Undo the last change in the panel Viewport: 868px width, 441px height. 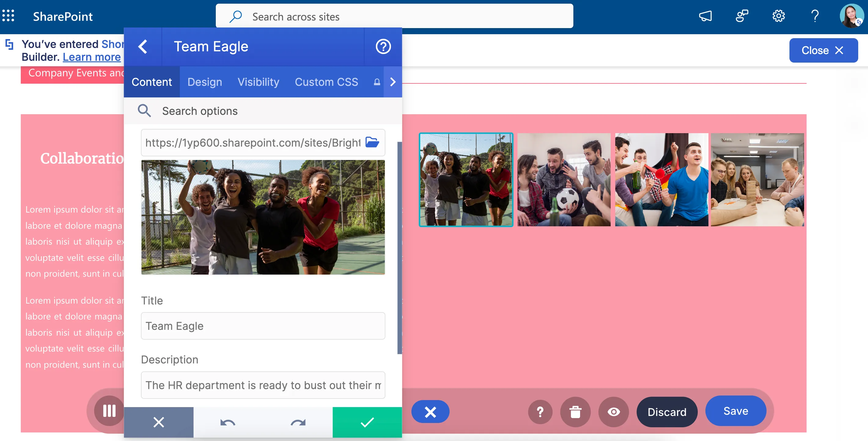[x=228, y=422]
